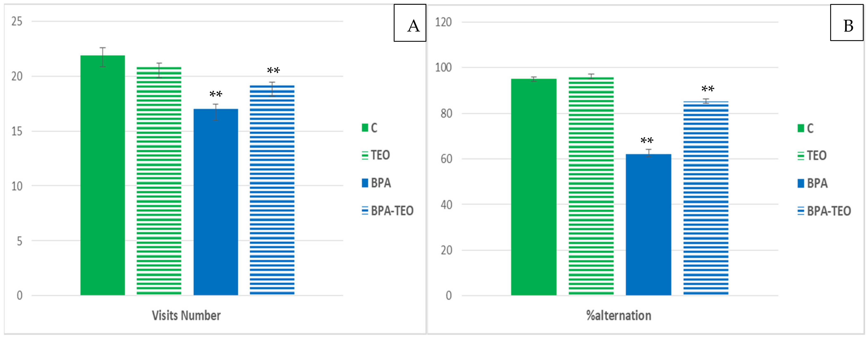Click the blue BPA legend swatch in %alternation chart

click(x=801, y=183)
